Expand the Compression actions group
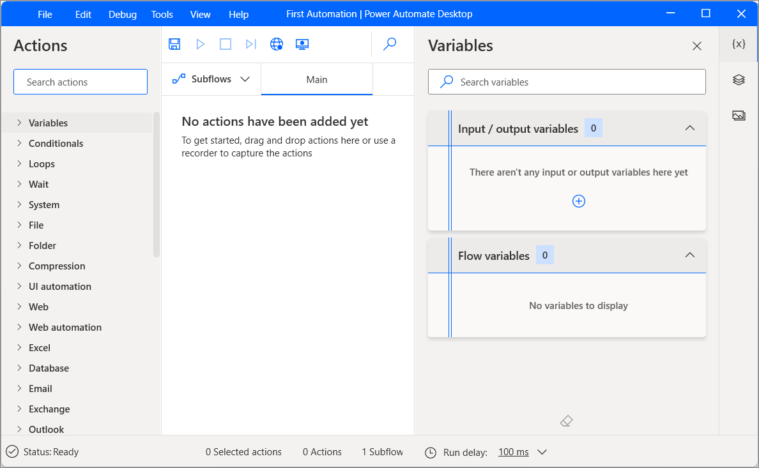This screenshot has width=759, height=468. pos(19,266)
